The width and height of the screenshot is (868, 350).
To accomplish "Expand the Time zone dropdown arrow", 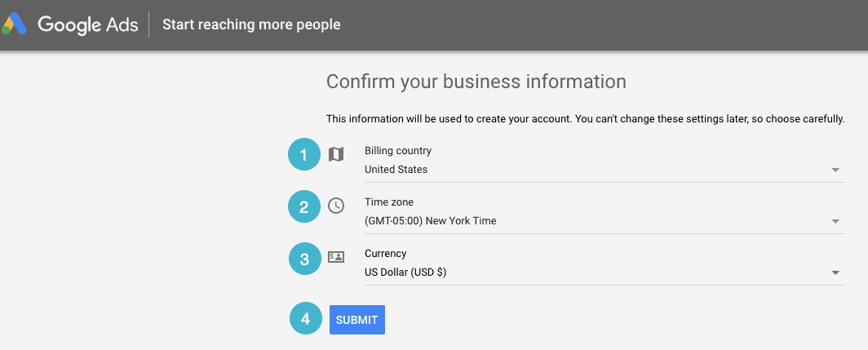I will pos(835,221).
